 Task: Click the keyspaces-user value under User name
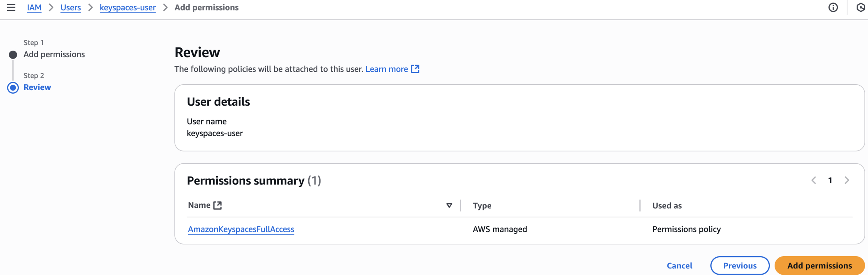215,133
